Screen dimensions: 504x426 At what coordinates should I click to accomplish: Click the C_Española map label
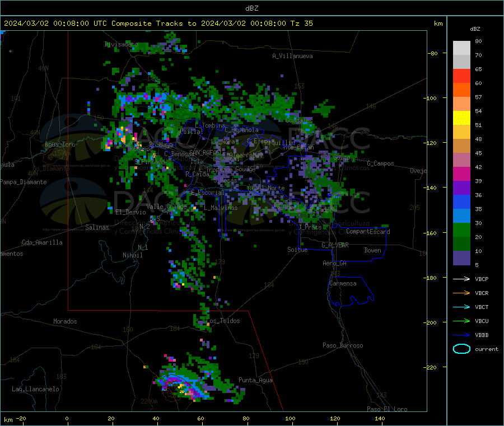tap(242, 130)
